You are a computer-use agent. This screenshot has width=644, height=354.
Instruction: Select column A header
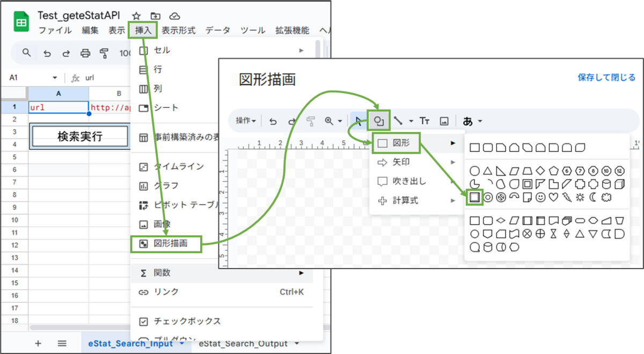58,94
